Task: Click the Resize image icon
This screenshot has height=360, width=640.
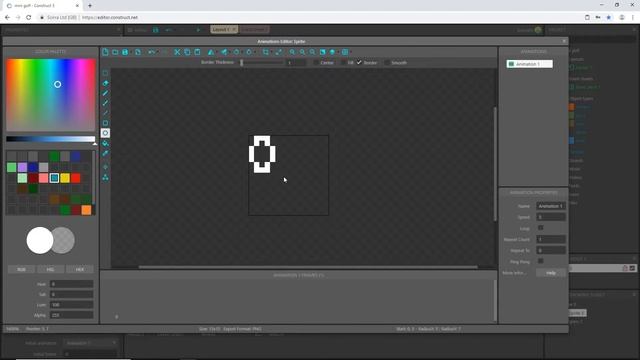Action: (278, 52)
